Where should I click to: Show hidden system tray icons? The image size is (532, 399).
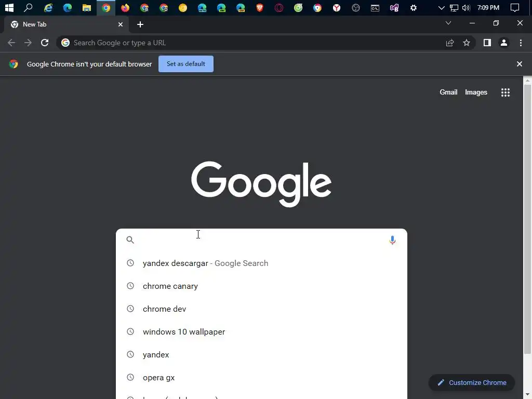pos(441,7)
